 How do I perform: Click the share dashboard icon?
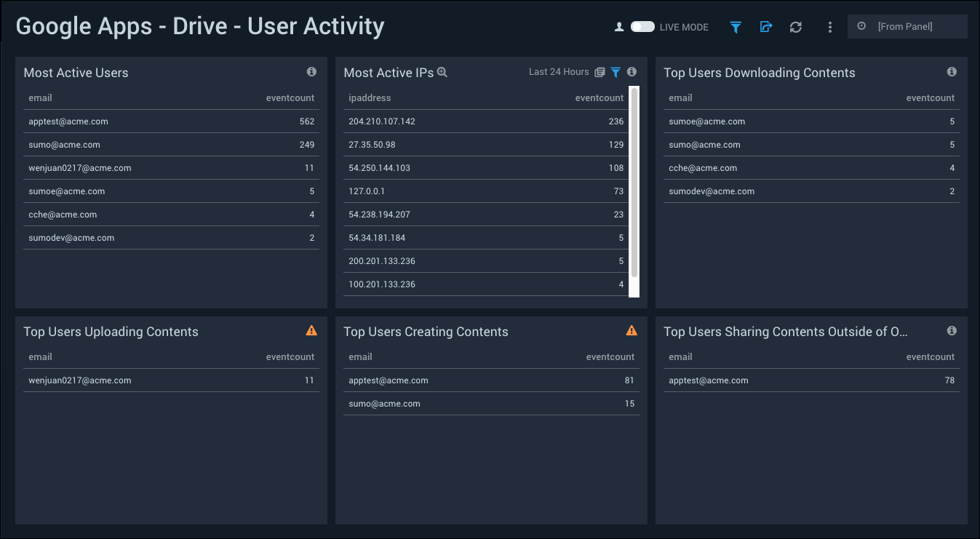point(765,27)
